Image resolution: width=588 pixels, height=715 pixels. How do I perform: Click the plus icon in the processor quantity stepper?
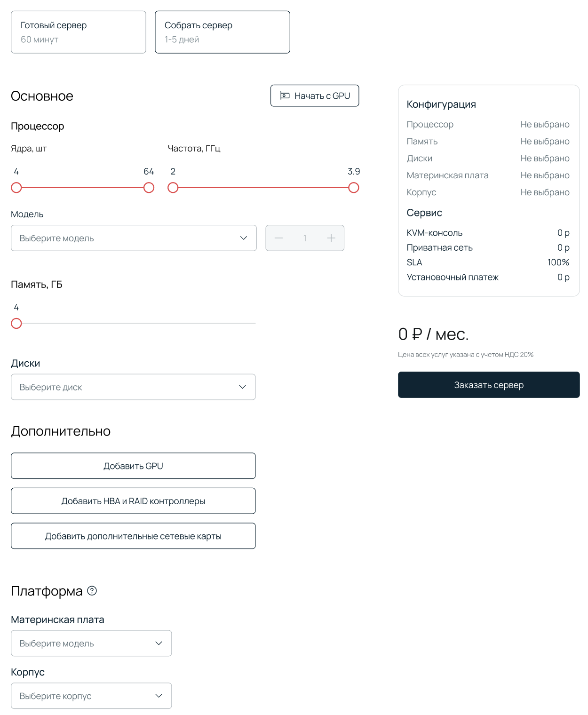pyautogui.click(x=331, y=238)
